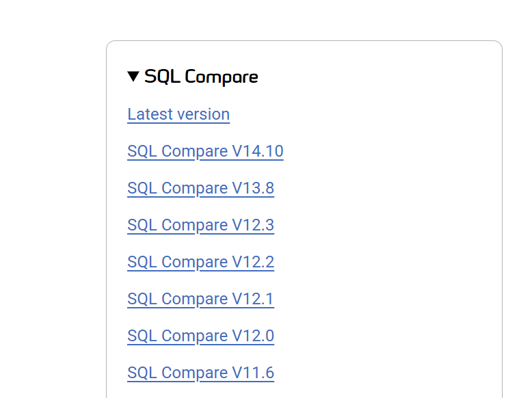Open the version 13.8 docs link
This screenshot has height=398, width=532.
click(x=200, y=188)
